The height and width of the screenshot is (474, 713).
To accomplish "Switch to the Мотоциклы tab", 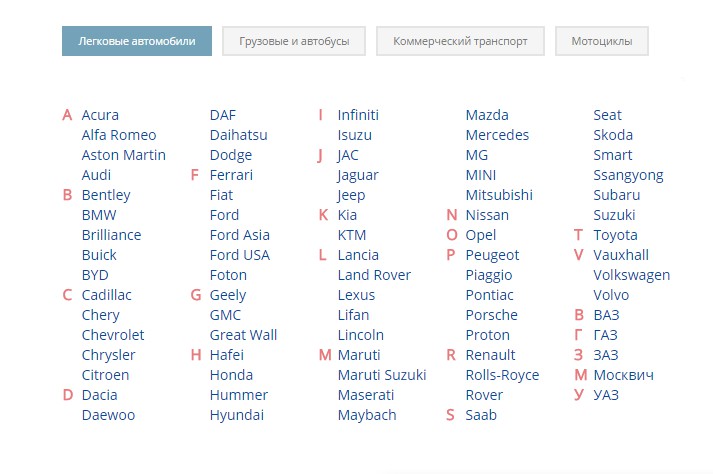I will click(x=602, y=41).
